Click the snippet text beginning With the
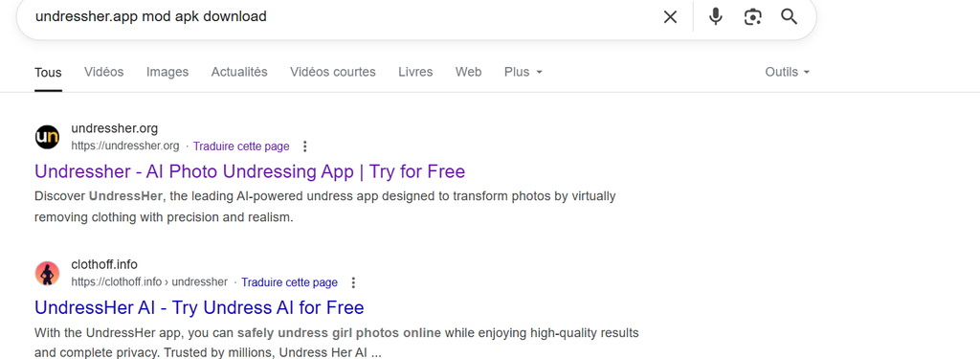 (x=336, y=344)
